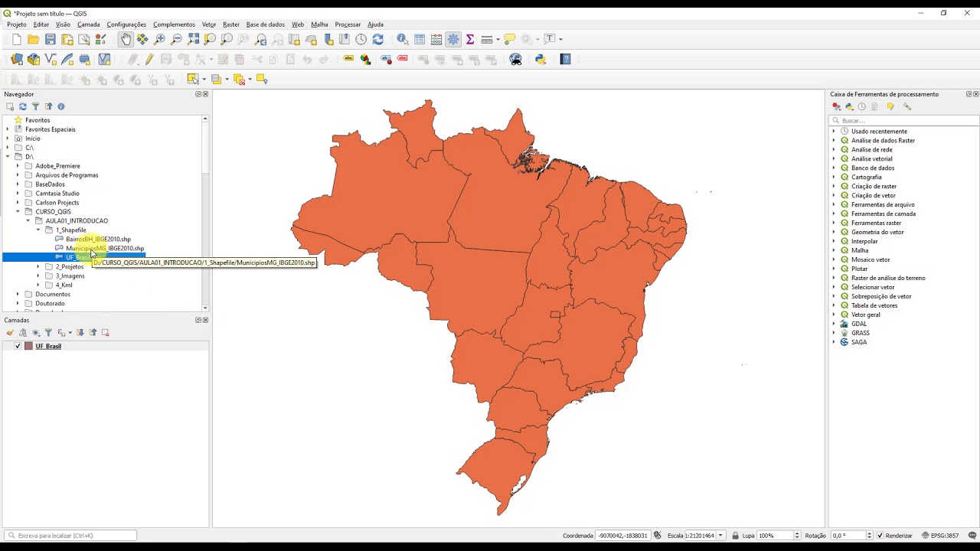Click the Zoom Out magnifier tool
980x551 pixels.
coord(176,39)
